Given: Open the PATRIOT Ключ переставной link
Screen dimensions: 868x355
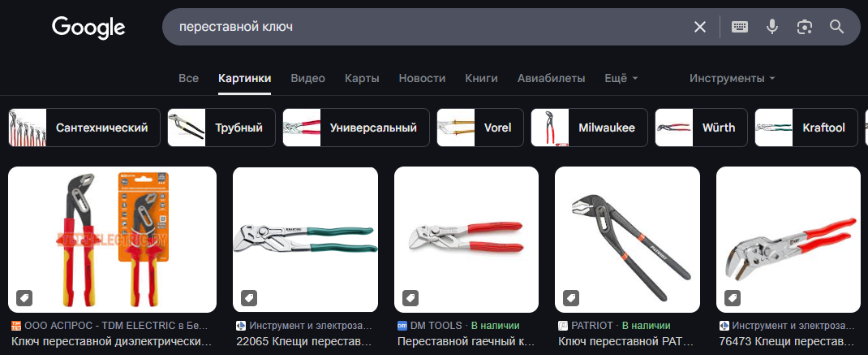Looking at the screenshot, I should pyautogui.click(x=626, y=340).
